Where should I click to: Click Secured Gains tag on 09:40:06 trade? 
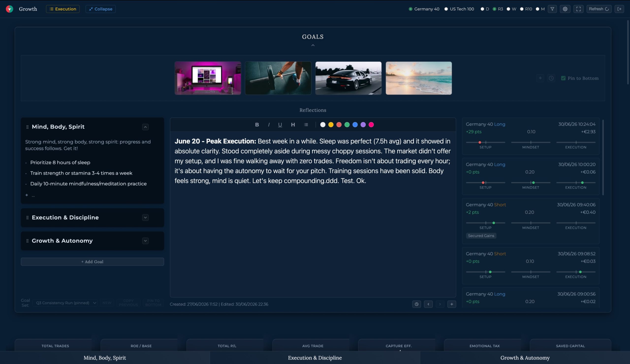(481, 236)
